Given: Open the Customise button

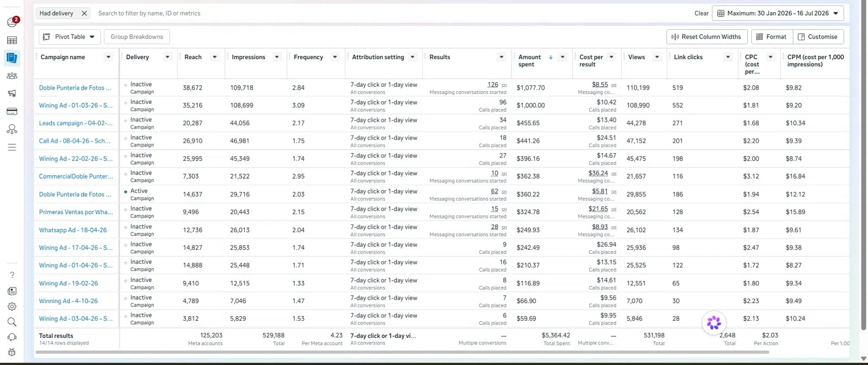Looking at the screenshot, I should pos(818,36).
